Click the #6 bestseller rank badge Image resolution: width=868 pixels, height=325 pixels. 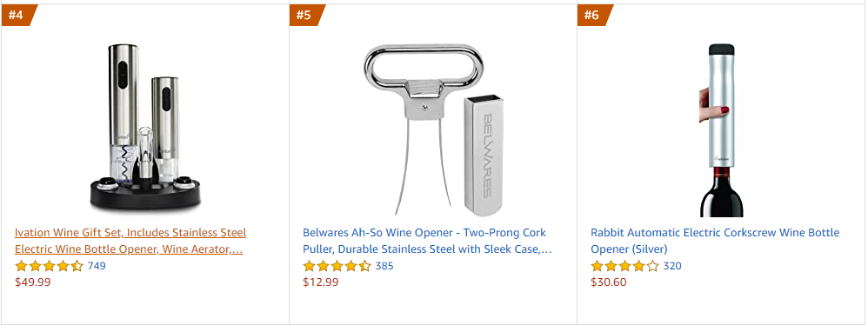595,15
